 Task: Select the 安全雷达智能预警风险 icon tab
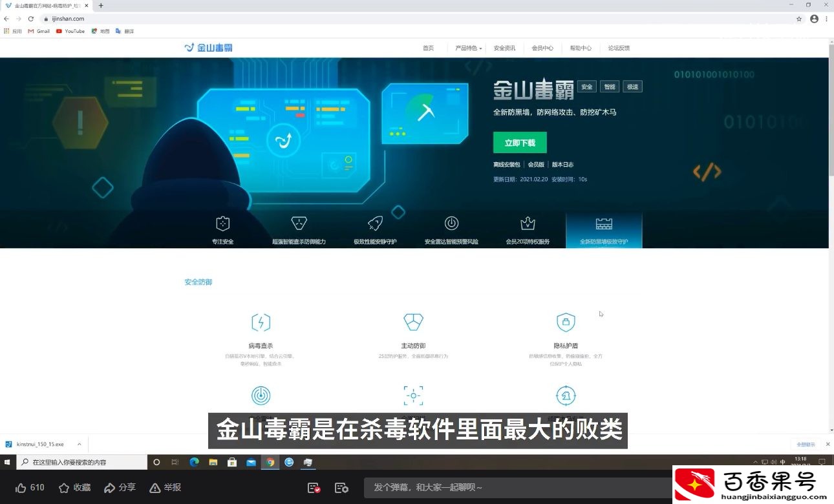pos(451,231)
